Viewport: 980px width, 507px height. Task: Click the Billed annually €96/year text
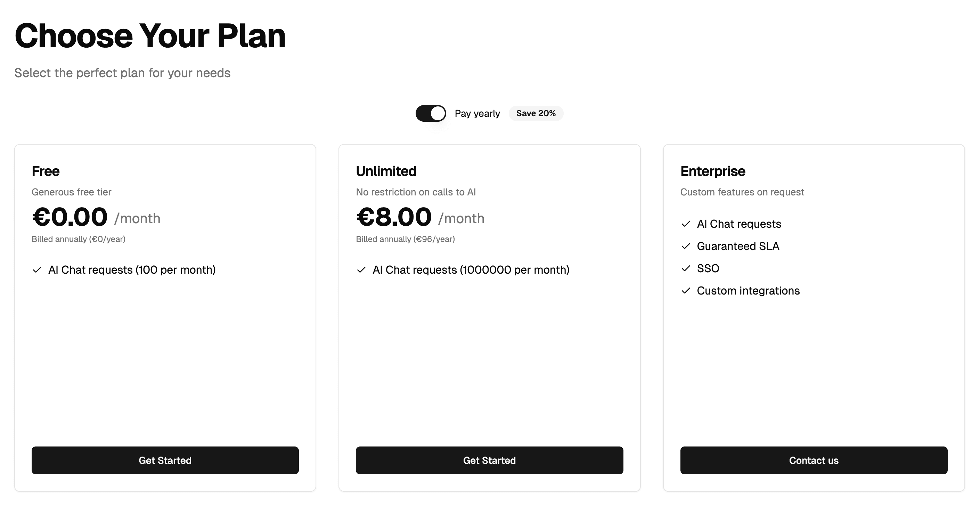[x=405, y=239]
